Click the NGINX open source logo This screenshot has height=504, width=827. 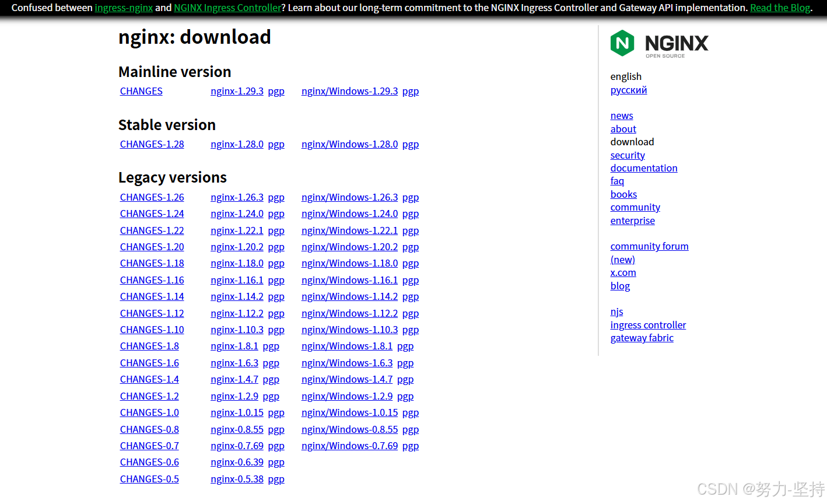point(660,43)
